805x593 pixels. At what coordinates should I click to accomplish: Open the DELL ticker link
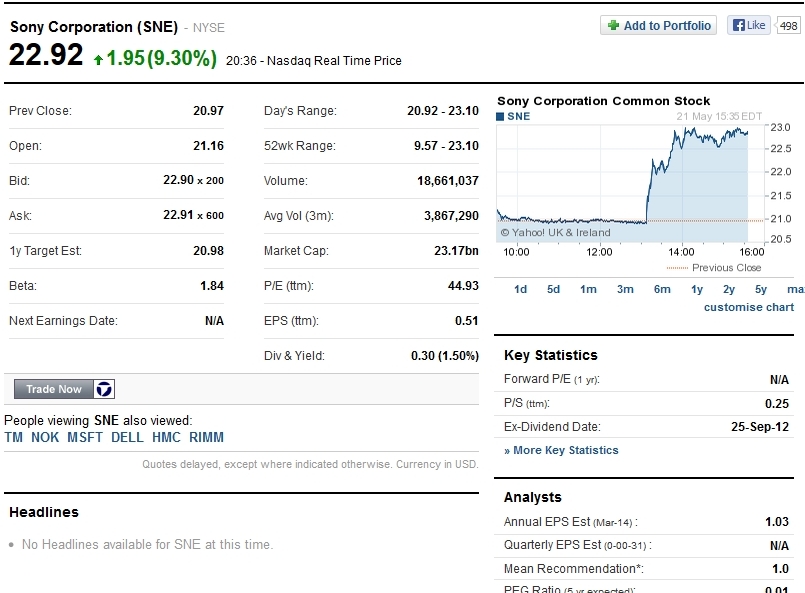coord(127,437)
